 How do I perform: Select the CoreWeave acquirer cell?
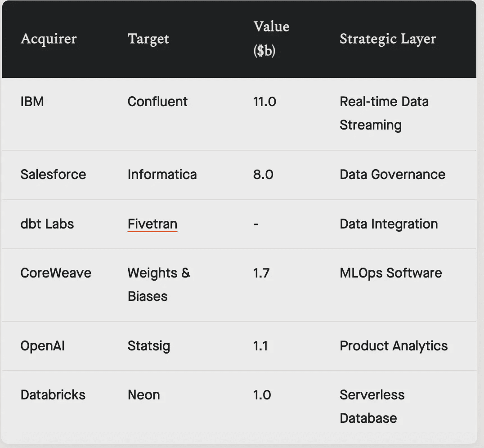pos(56,273)
